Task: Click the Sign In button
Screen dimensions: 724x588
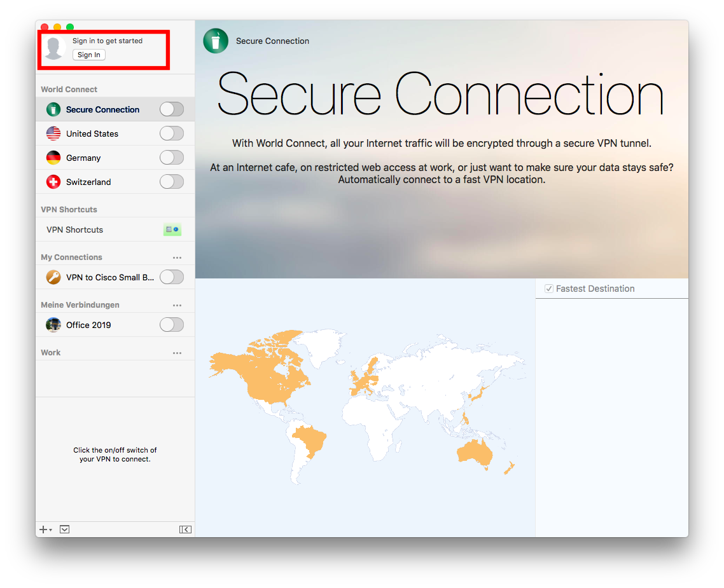Action: (88, 55)
